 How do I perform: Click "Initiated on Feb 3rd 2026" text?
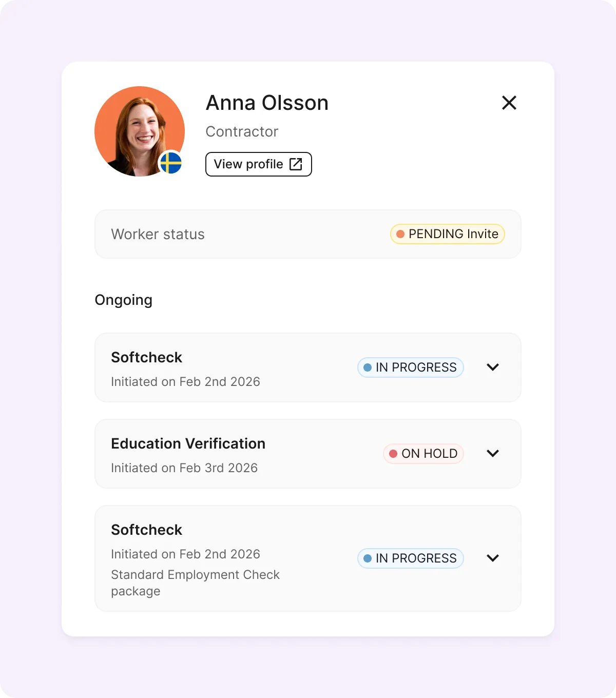point(184,468)
